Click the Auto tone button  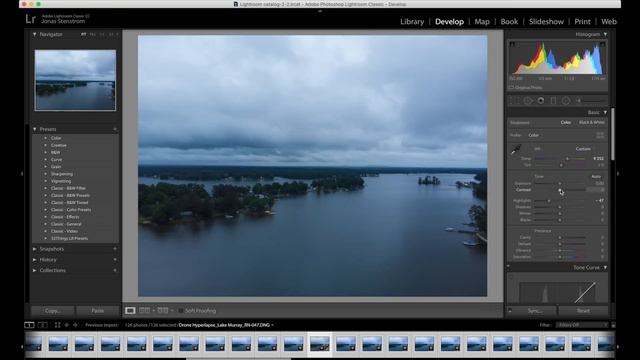596,176
